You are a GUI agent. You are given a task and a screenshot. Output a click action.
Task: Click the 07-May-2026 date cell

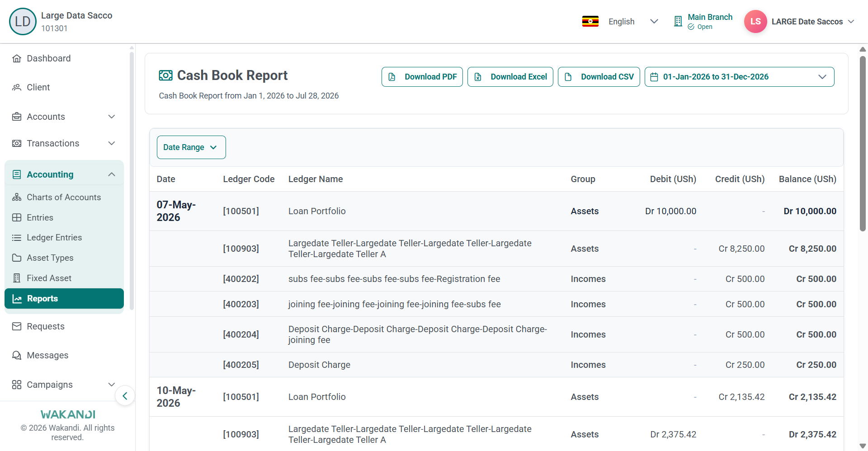(x=176, y=211)
